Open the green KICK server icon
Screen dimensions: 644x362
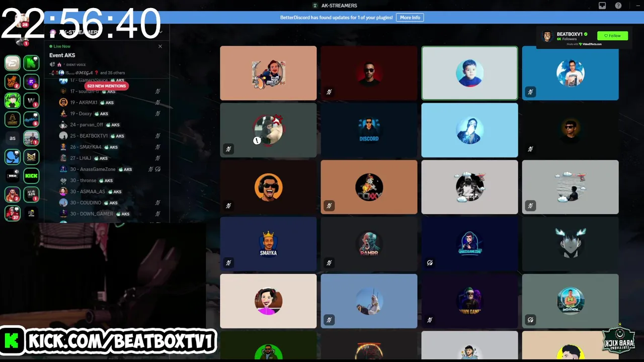[31, 175]
